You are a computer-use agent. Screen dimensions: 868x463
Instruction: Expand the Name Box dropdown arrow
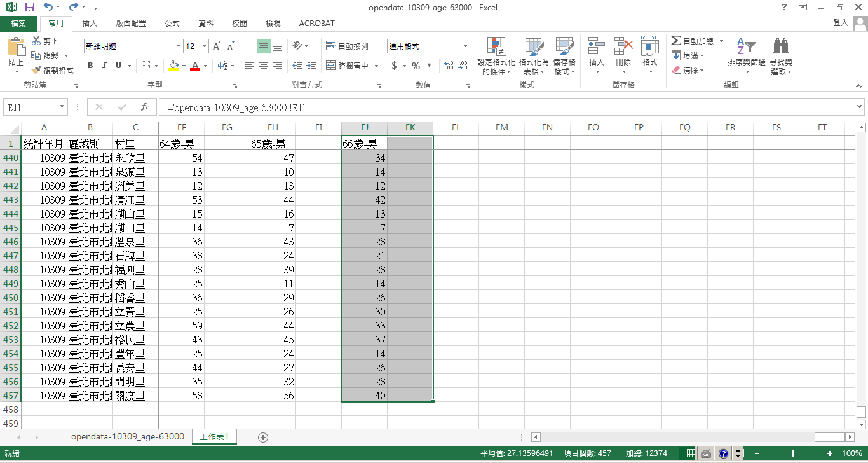[x=62, y=107]
